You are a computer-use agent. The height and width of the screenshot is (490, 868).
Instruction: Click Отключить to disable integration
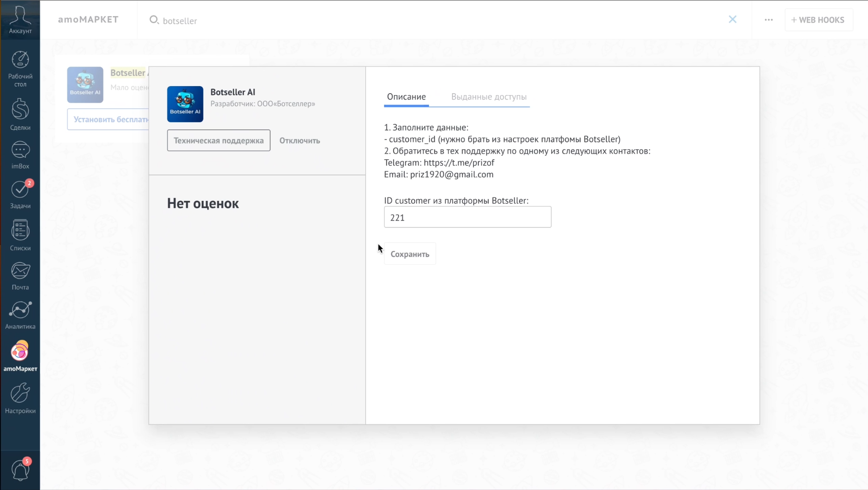(x=299, y=141)
